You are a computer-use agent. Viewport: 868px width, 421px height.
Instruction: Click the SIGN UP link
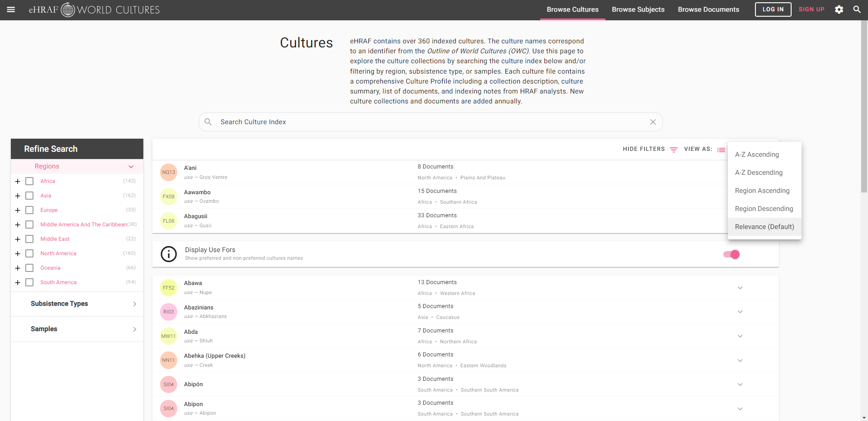point(811,9)
